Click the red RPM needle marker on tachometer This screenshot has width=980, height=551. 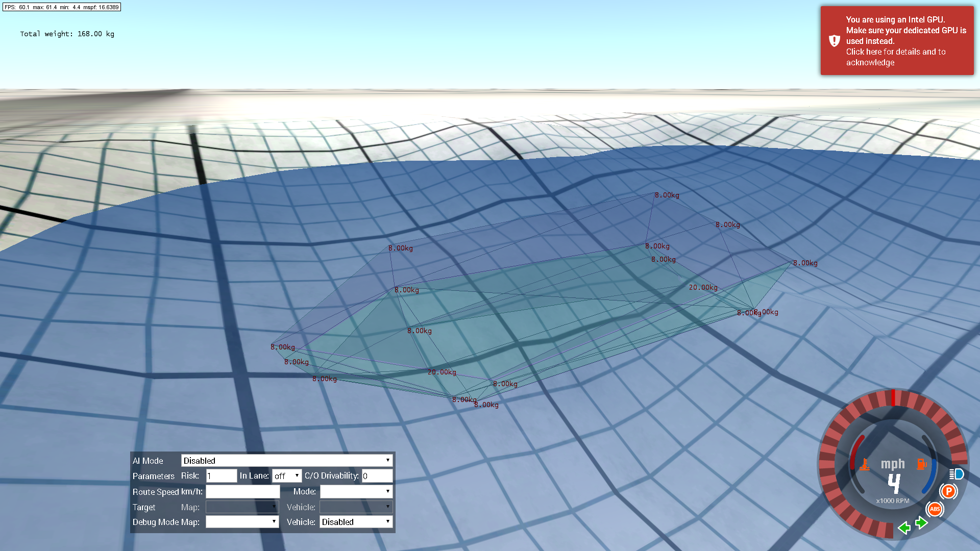pos(893,397)
